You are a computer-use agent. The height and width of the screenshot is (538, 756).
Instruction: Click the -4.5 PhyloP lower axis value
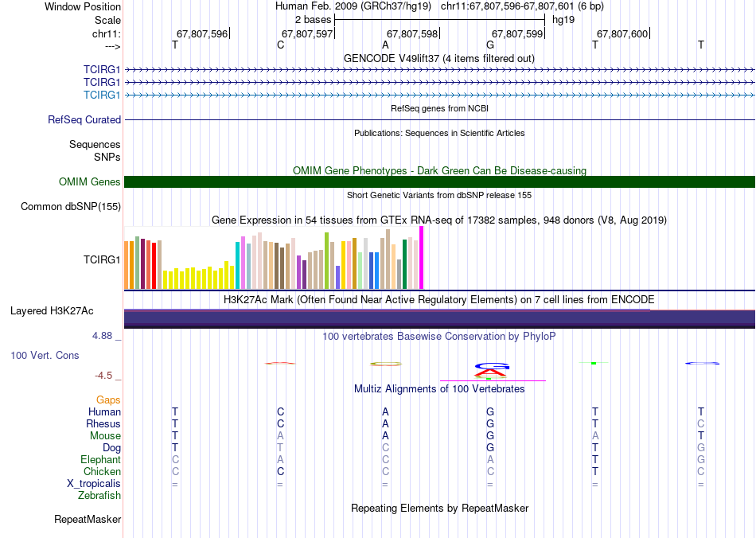point(103,375)
